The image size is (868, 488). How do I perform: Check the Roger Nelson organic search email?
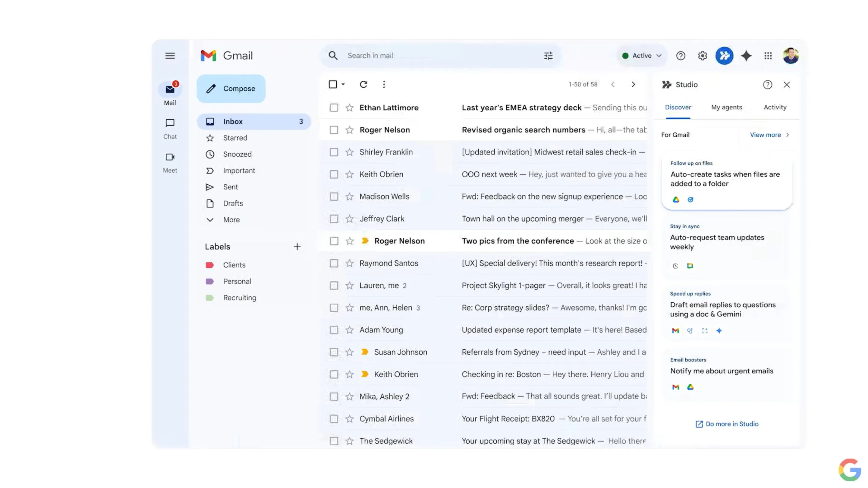click(x=334, y=130)
